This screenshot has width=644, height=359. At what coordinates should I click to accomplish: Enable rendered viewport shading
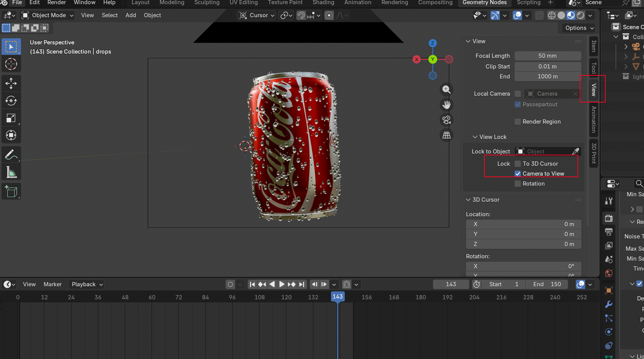click(x=580, y=15)
